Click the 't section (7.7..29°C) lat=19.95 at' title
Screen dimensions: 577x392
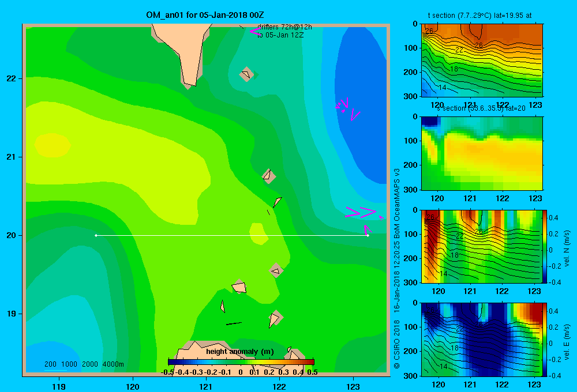coord(479,16)
